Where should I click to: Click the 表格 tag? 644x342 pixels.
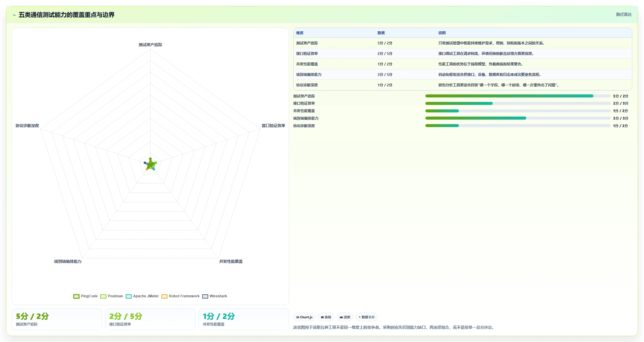pyautogui.click(x=326, y=317)
